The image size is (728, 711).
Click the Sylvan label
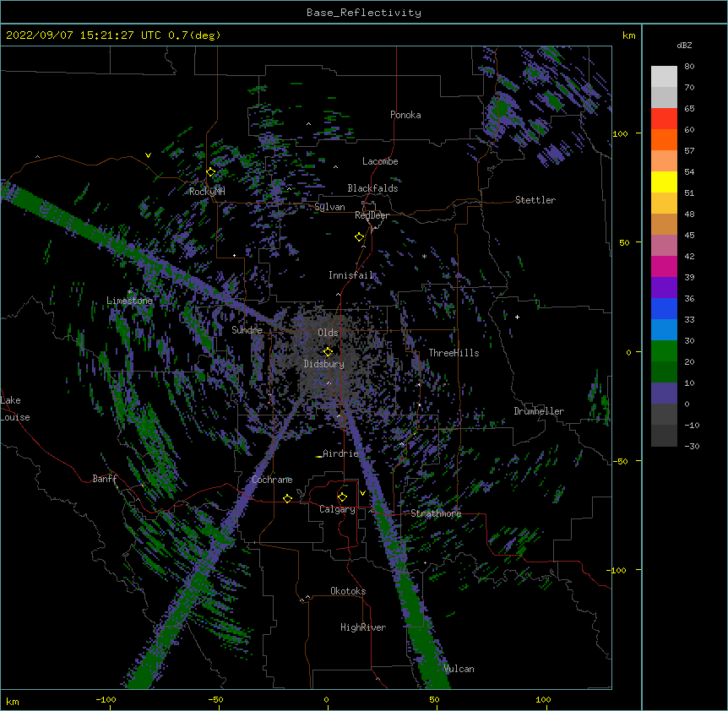(x=329, y=207)
